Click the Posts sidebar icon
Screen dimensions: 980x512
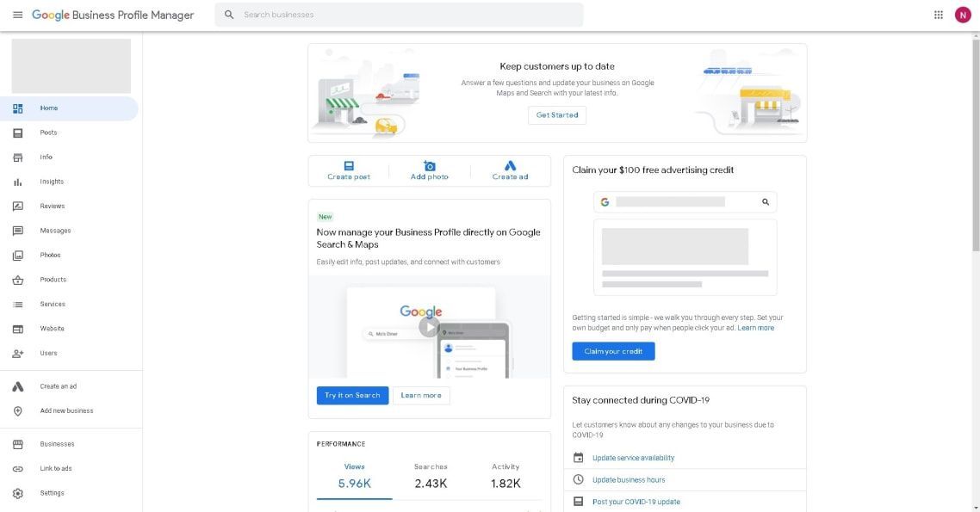click(17, 133)
